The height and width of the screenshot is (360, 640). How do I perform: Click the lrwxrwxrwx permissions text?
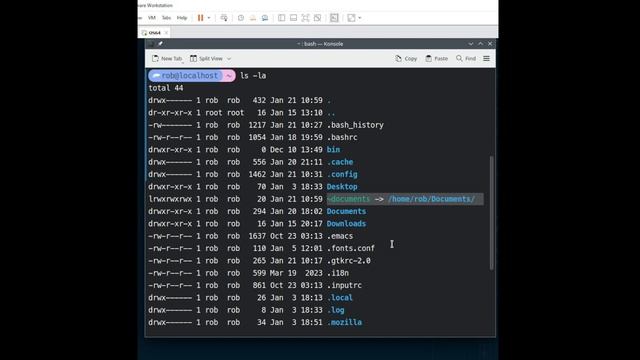tap(170, 199)
